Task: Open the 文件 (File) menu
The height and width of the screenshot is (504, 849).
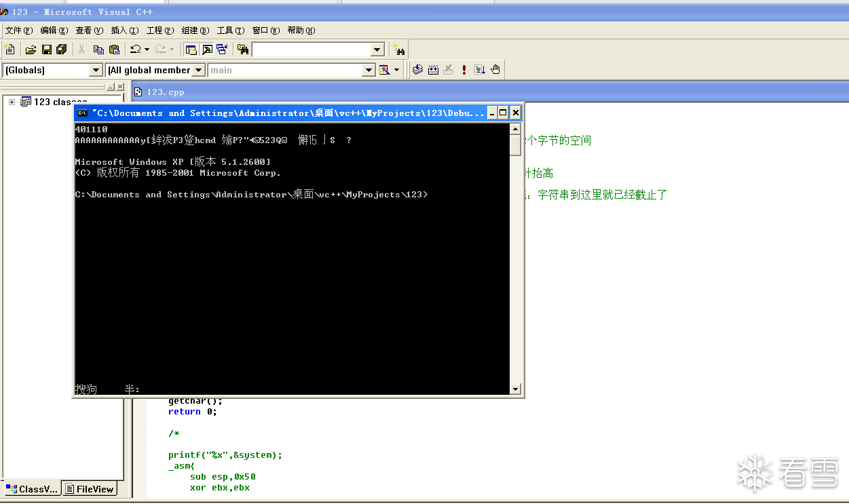Action: (x=19, y=31)
